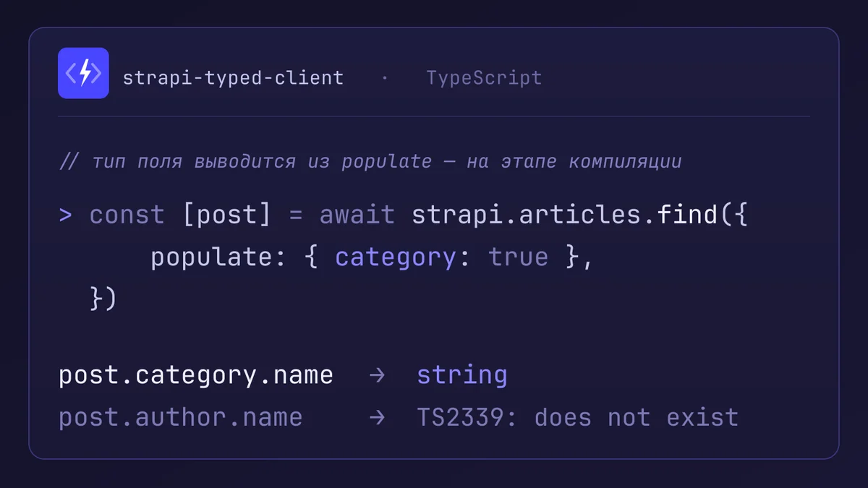This screenshot has height=488, width=868.
Task: Click the "populate:" property name
Action: 219,257
